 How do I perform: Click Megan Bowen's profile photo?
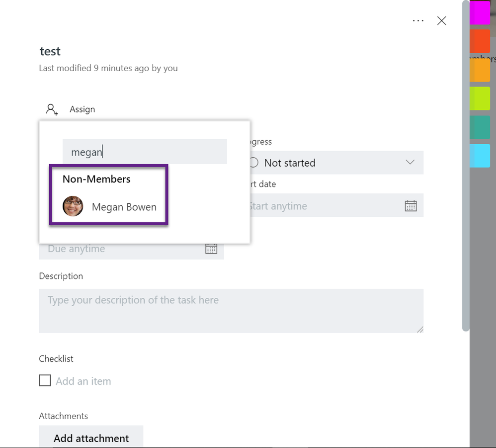click(73, 206)
